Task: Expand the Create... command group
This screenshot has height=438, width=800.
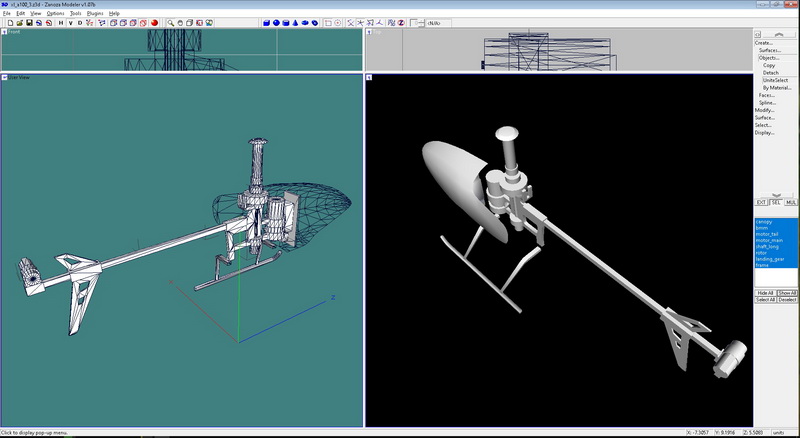Action: pyautogui.click(x=764, y=43)
